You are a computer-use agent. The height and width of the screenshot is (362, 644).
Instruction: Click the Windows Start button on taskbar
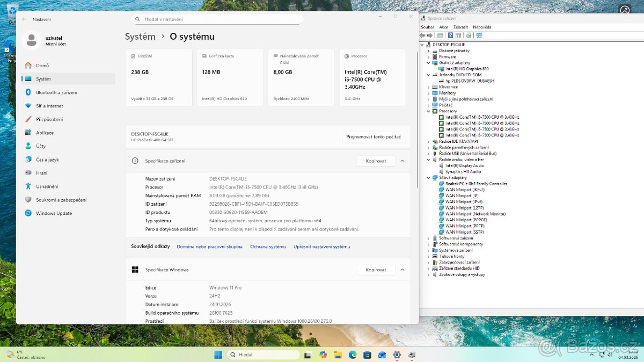(x=218, y=354)
